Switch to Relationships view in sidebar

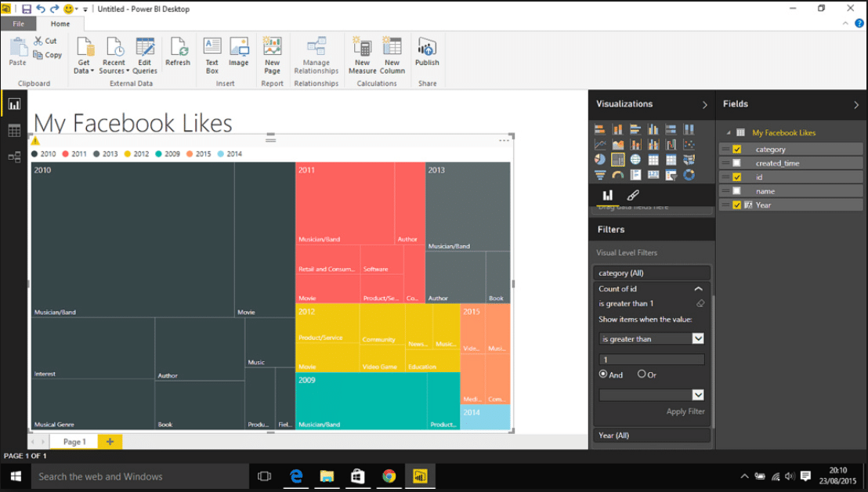pos(14,157)
